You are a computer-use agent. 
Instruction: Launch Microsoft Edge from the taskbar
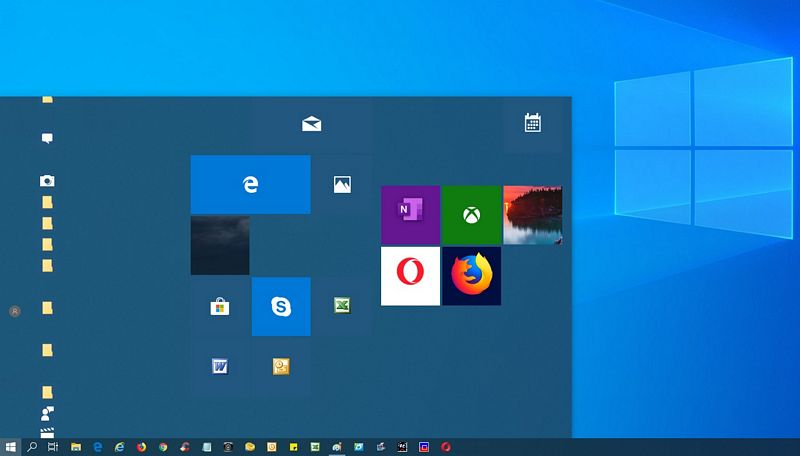pos(97,447)
